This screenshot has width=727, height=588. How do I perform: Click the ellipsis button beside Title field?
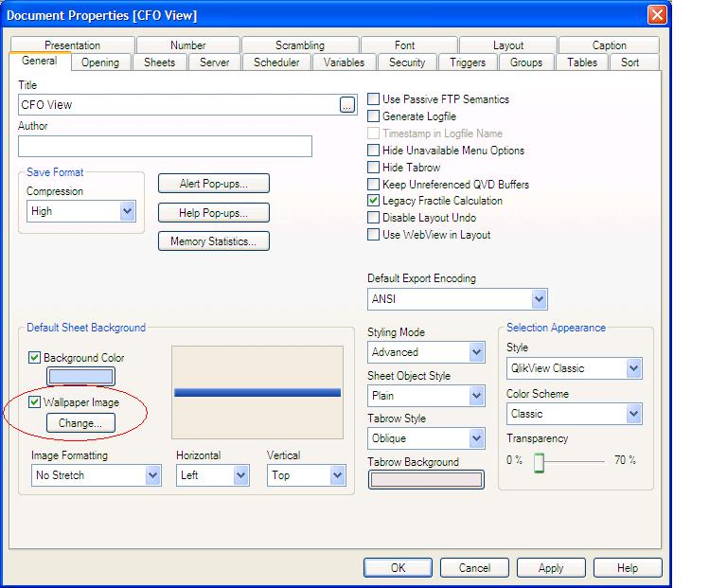(347, 105)
